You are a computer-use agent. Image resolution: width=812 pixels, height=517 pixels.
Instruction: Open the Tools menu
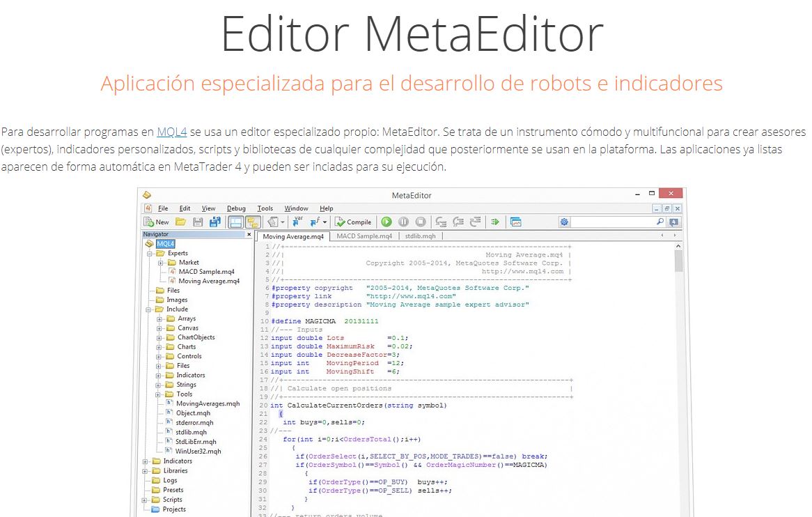point(265,208)
